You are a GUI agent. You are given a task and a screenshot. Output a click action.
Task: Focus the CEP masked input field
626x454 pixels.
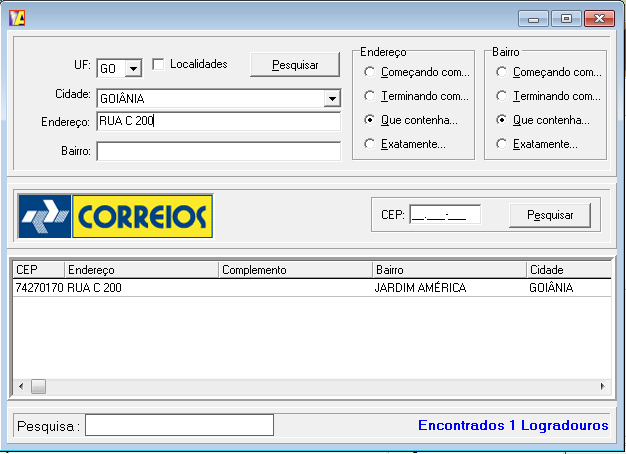[x=445, y=214]
